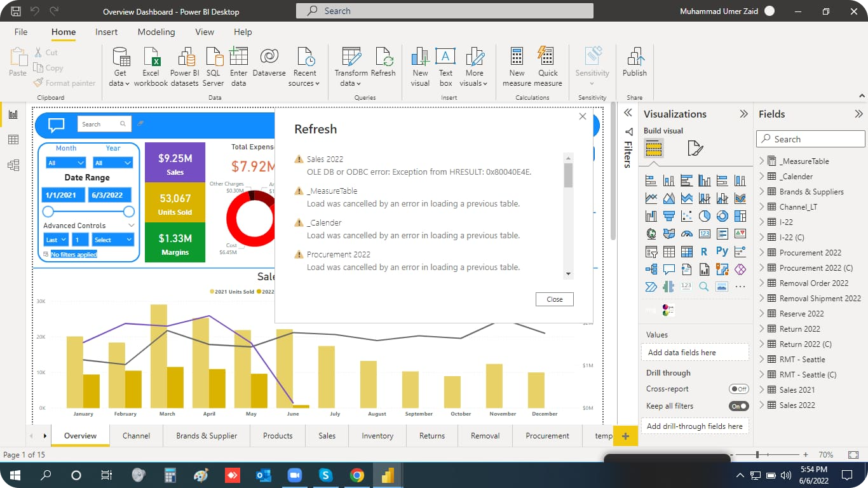
Task: Switch to Model view in left sidebar
Action: [x=13, y=165]
